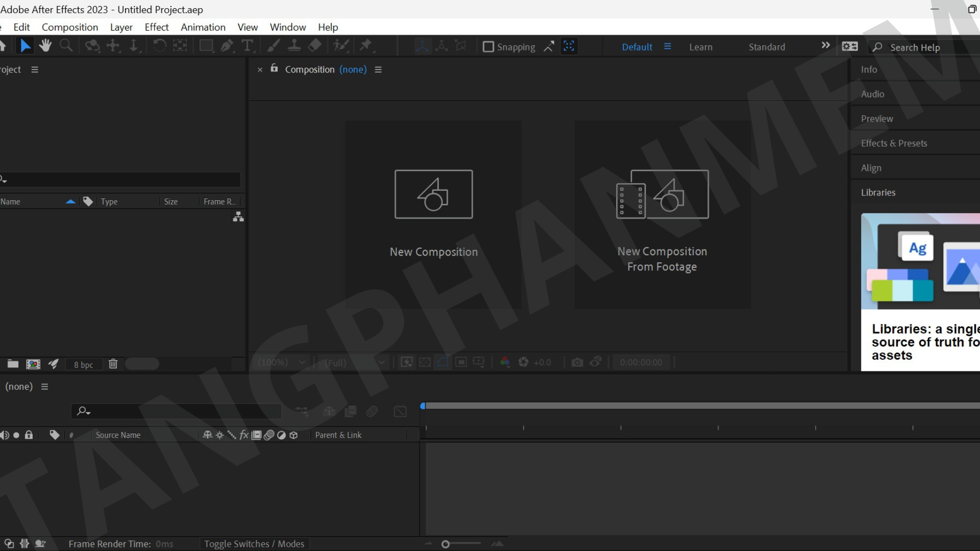Screen dimensions: 980x551
Task: Delete selected project items via trash icon
Action: click(113, 364)
